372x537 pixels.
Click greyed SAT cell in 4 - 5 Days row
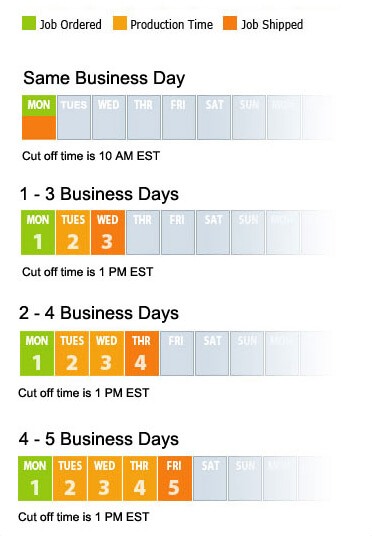click(210, 478)
